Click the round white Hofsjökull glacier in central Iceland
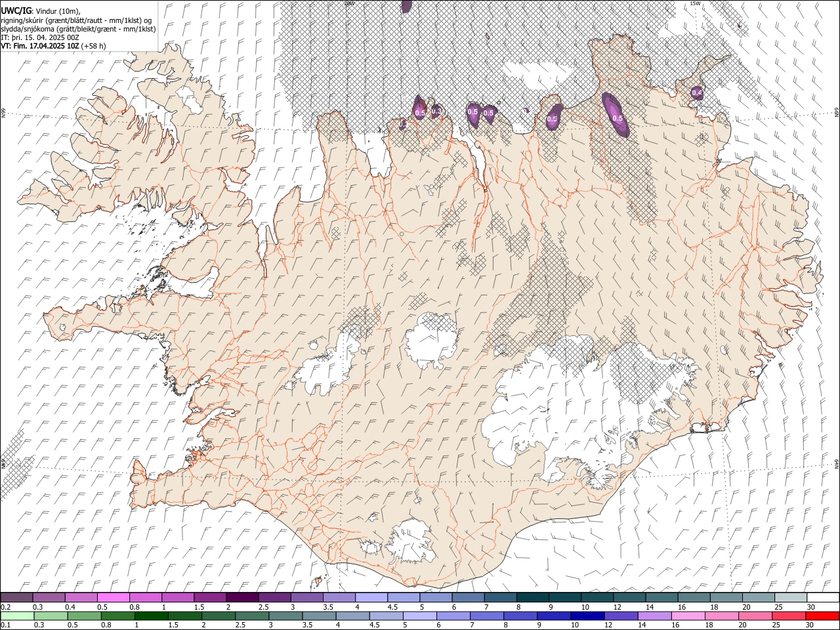 (431, 340)
